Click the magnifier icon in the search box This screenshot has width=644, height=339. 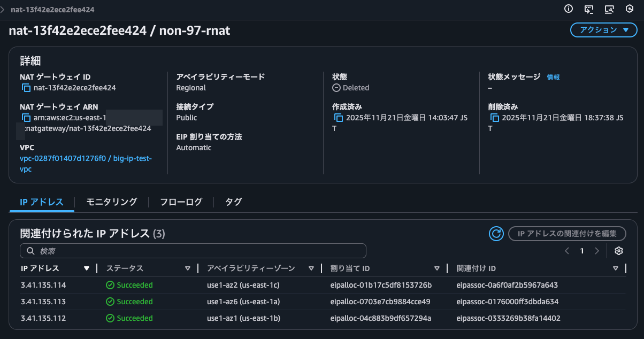coord(30,250)
